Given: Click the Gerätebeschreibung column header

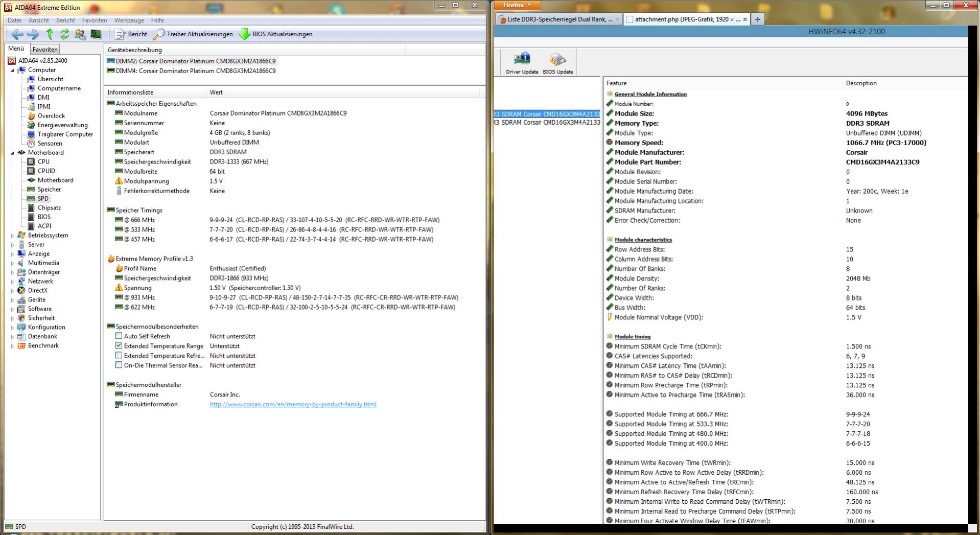Looking at the screenshot, I should click(x=255, y=50).
